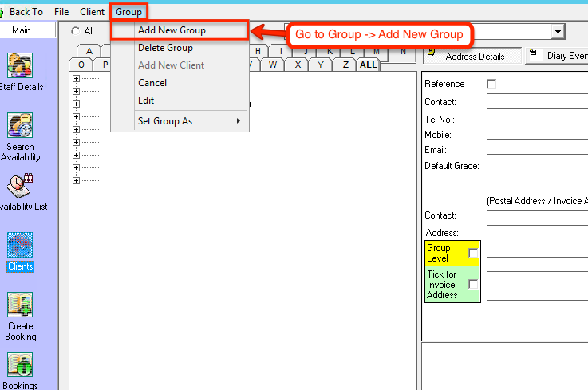Open the Set Group As submenu
588x390 pixels.
[x=188, y=121]
